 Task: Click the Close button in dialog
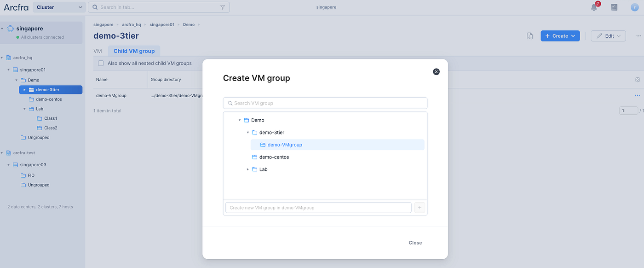coord(415,243)
